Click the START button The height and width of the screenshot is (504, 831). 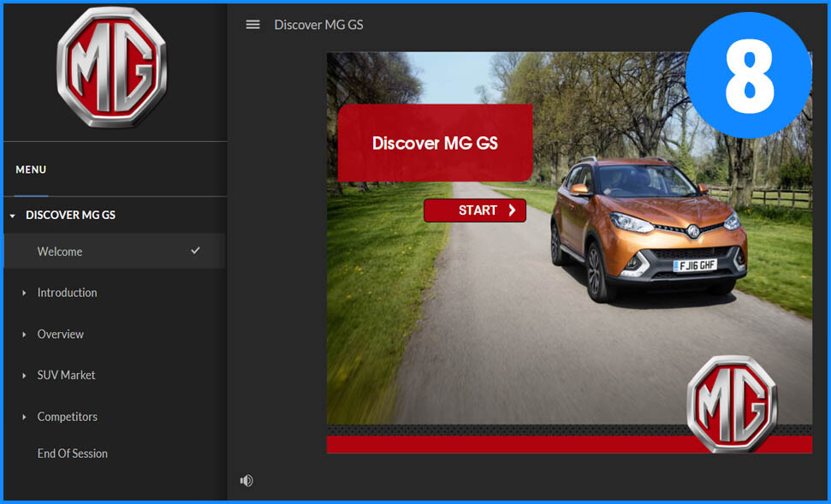coord(475,210)
